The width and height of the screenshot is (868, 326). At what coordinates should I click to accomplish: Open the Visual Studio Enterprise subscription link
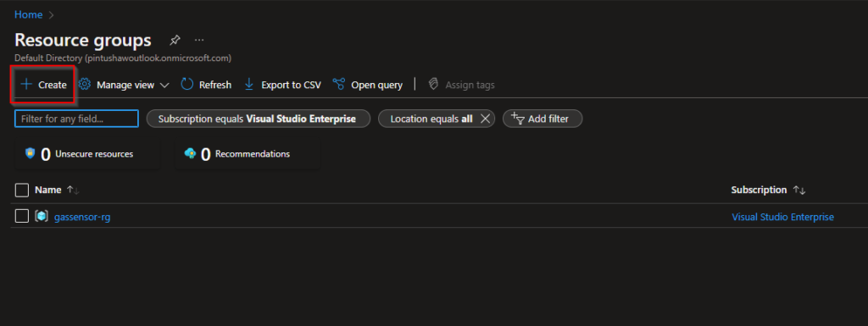[x=782, y=217]
